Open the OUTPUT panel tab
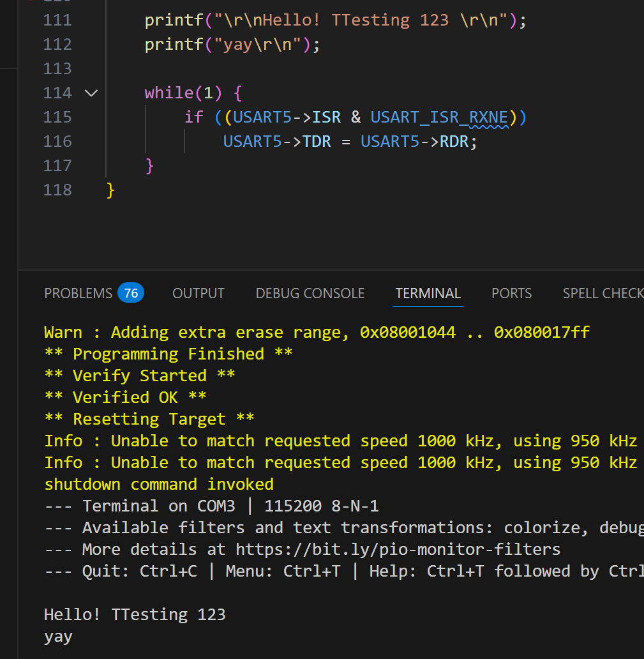644x659 pixels. (198, 293)
